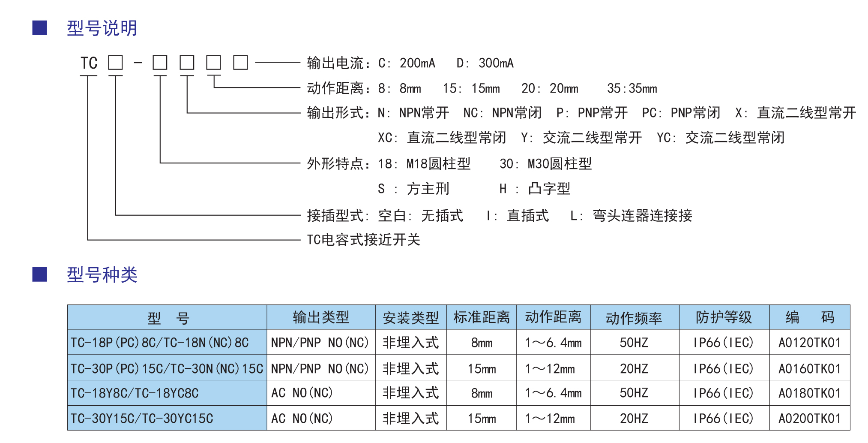This screenshot has height=443, width=868.
Task: Click the C: 200mA output current option
Action: [407, 63]
